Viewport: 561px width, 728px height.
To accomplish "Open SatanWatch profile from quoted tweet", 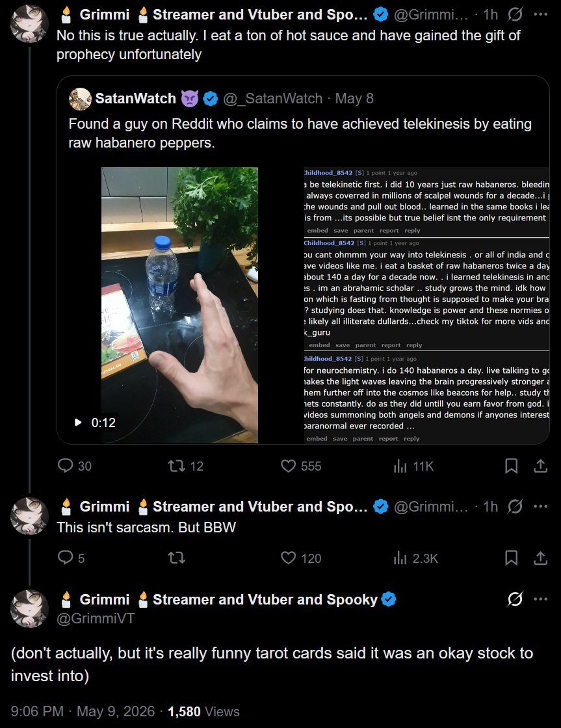I will pos(135,98).
